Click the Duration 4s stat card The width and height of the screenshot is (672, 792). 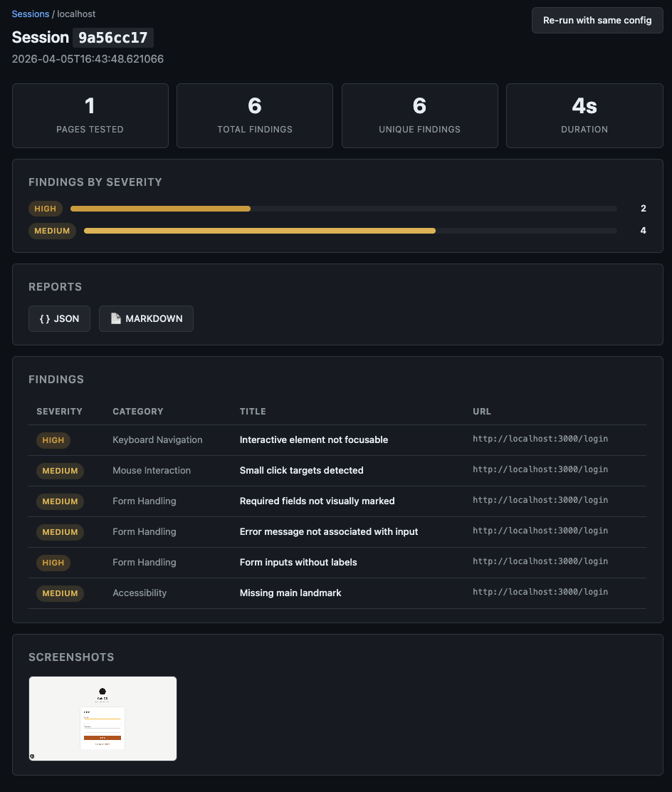click(584, 115)
